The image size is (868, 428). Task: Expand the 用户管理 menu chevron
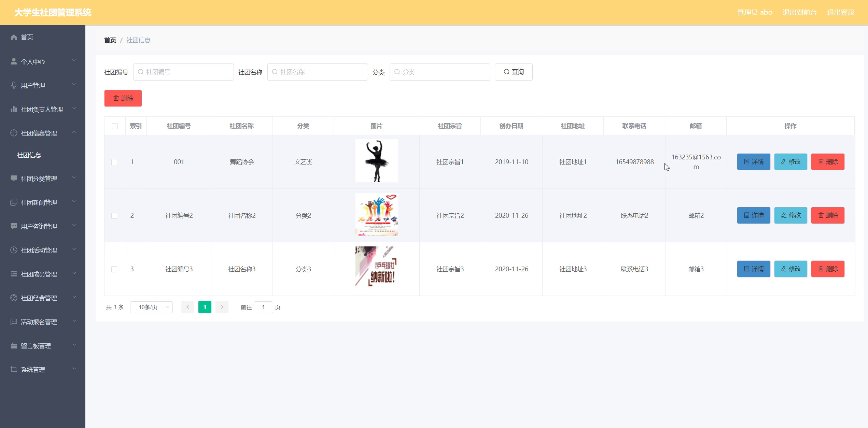pos(74,85)
